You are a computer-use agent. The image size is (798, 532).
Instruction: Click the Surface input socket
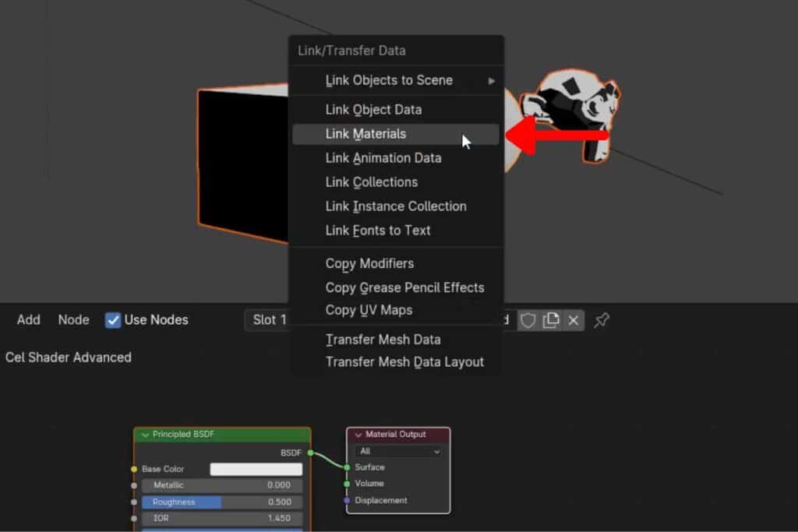tap(347, 467)
